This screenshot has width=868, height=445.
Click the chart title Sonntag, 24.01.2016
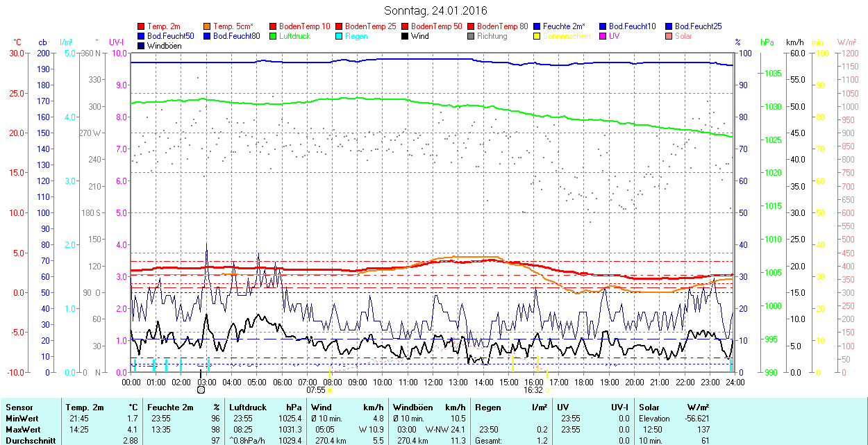click(x=435, y=10)
